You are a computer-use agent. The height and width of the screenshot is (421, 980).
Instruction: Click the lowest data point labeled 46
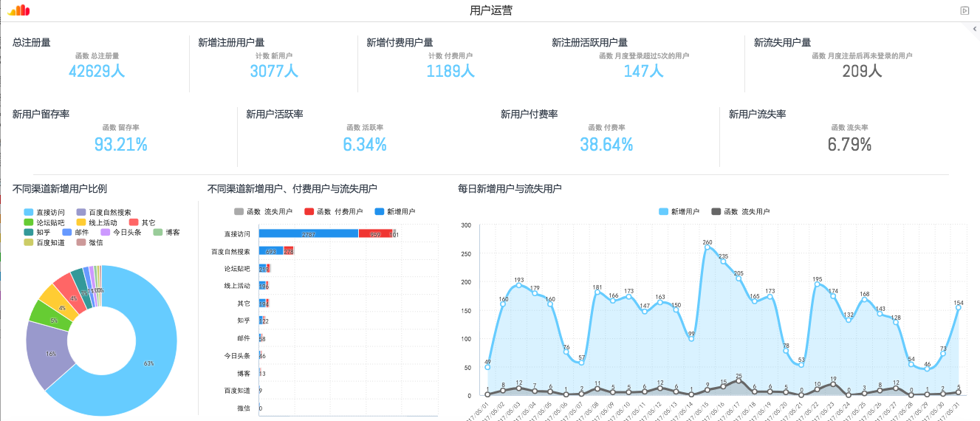tap(927, 369)
